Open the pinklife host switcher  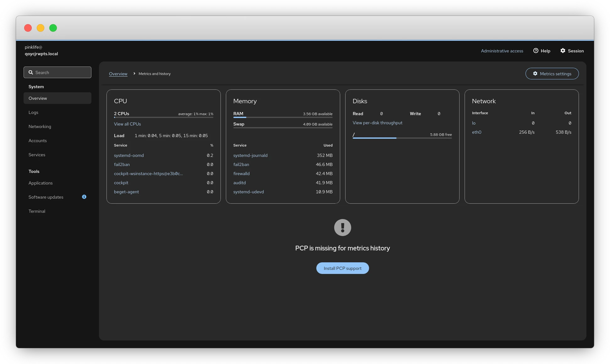(x=41, y=51)
